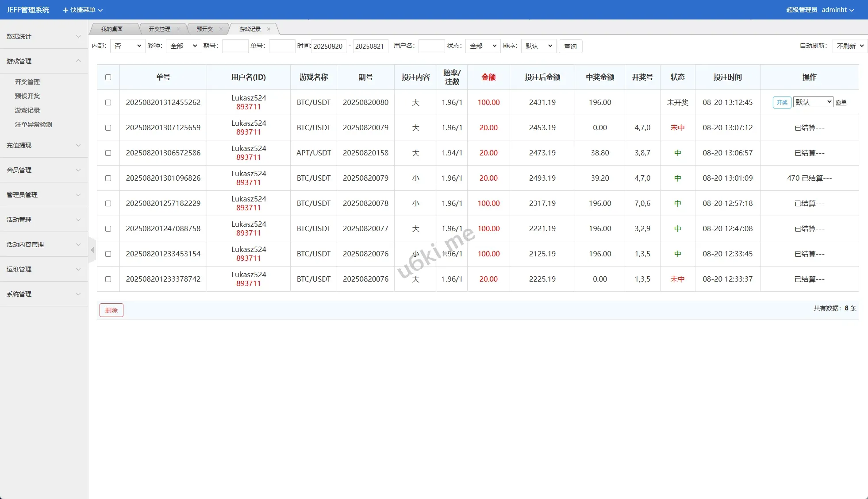Viewport: 868px width, 499px height.
Task: Click the red 删除 button
Action: (111, 310)
